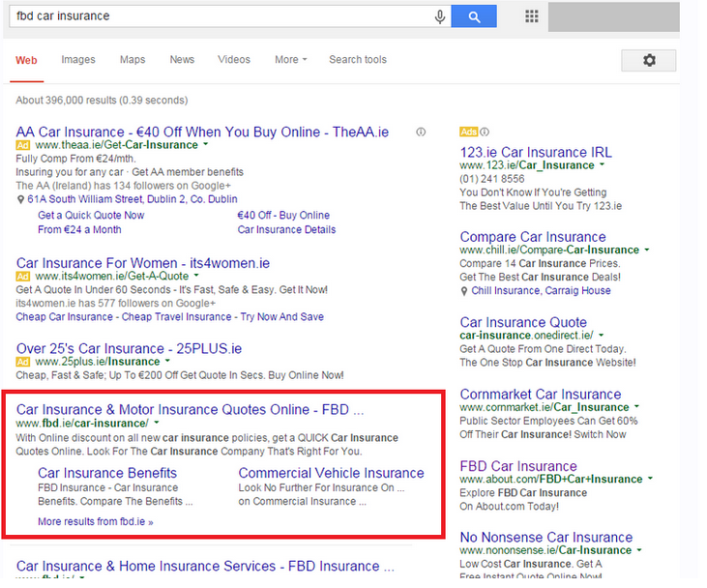Click the microphone voice search icon
Screen dimensions: 707x588
(x=440, y=16)
